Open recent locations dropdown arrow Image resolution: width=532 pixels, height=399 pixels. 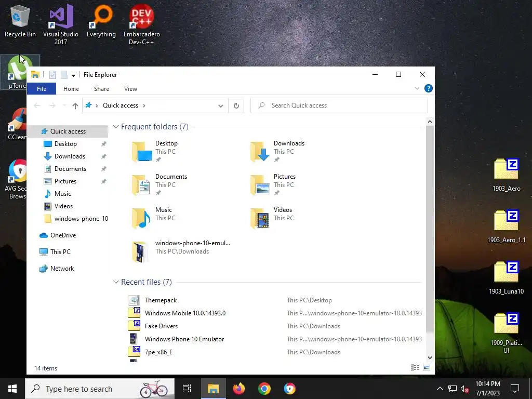pos(64,105)
